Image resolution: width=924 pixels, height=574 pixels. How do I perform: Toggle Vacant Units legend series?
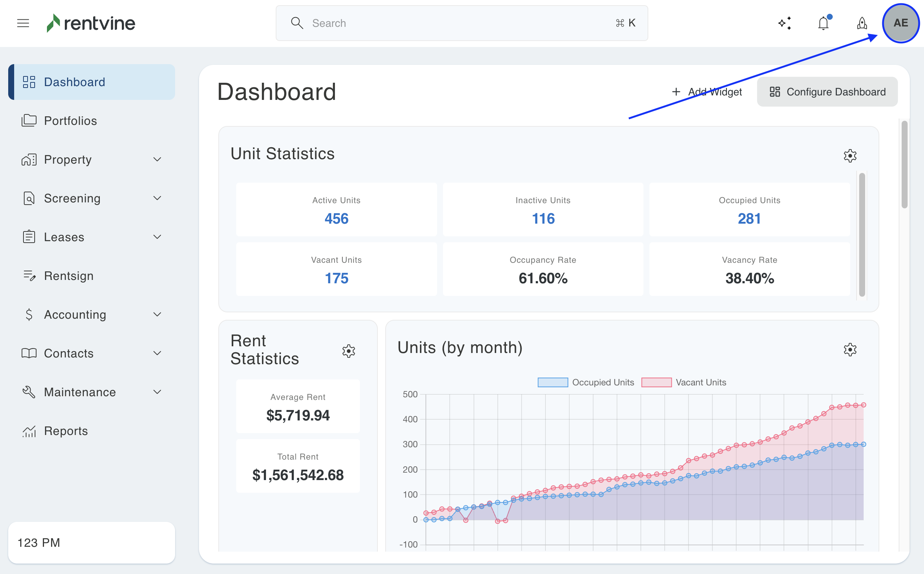pyautogui.click(x=683, y=382)
